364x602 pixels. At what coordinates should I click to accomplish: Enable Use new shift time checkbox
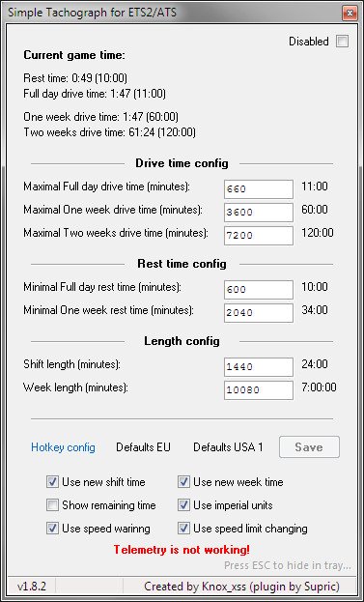point(52,482)
